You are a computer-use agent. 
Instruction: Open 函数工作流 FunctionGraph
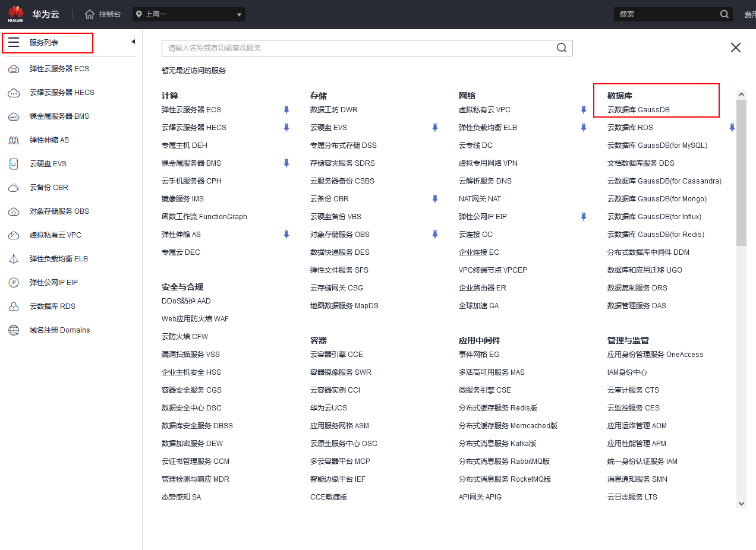[204, 217]
